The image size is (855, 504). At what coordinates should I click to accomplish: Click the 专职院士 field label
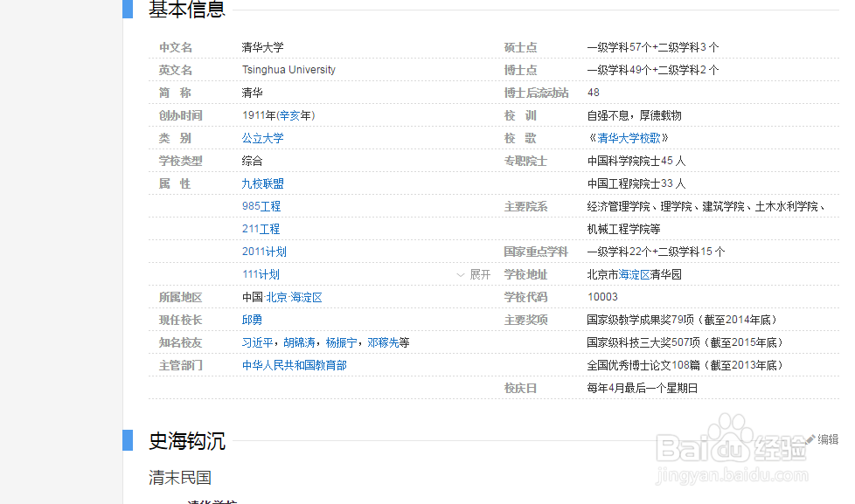[525, 162]
